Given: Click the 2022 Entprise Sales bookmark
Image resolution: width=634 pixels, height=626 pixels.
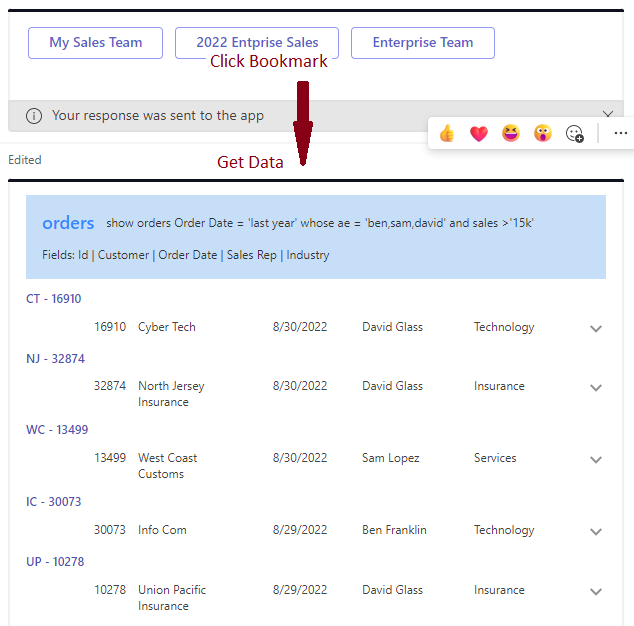Looking at the screenshot, I should pos(257,43).
